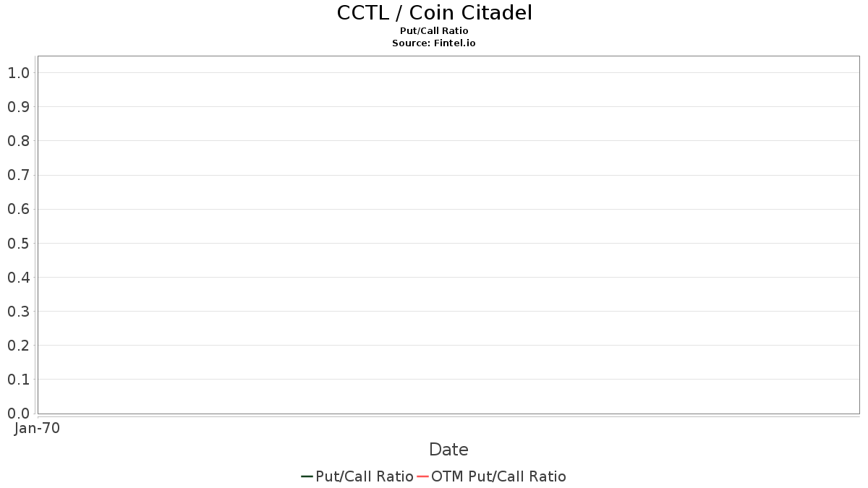Click the 0.1 y-axis label
Viewport: 868px width, 488px height.
pos(18,380)
